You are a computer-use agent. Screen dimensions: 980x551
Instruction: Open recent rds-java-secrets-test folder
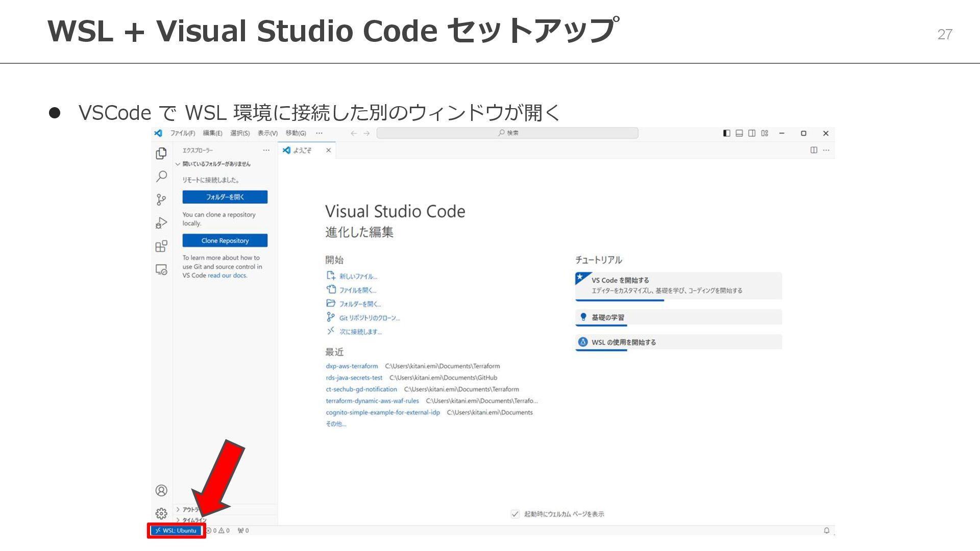click(x=354, y=378)
